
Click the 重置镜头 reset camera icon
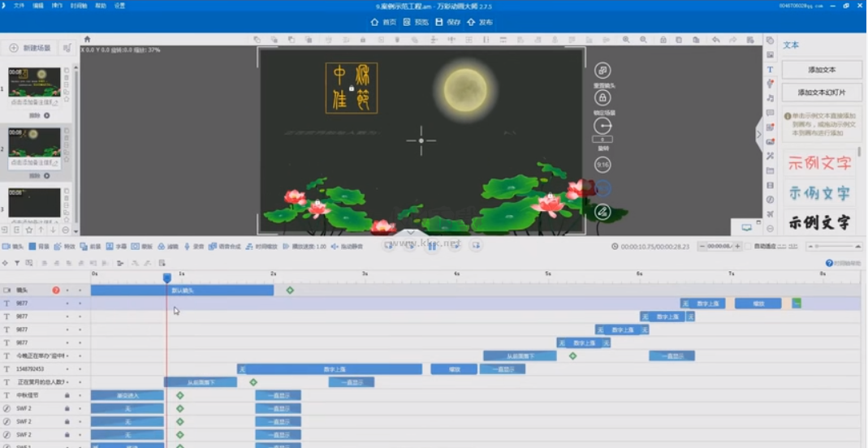602,71
